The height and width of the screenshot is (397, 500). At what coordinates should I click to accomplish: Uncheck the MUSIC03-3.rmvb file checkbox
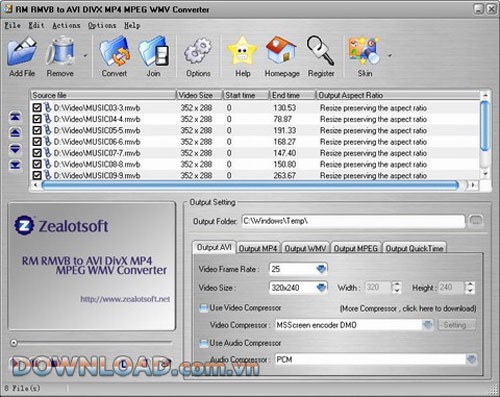tap(37, 108)
